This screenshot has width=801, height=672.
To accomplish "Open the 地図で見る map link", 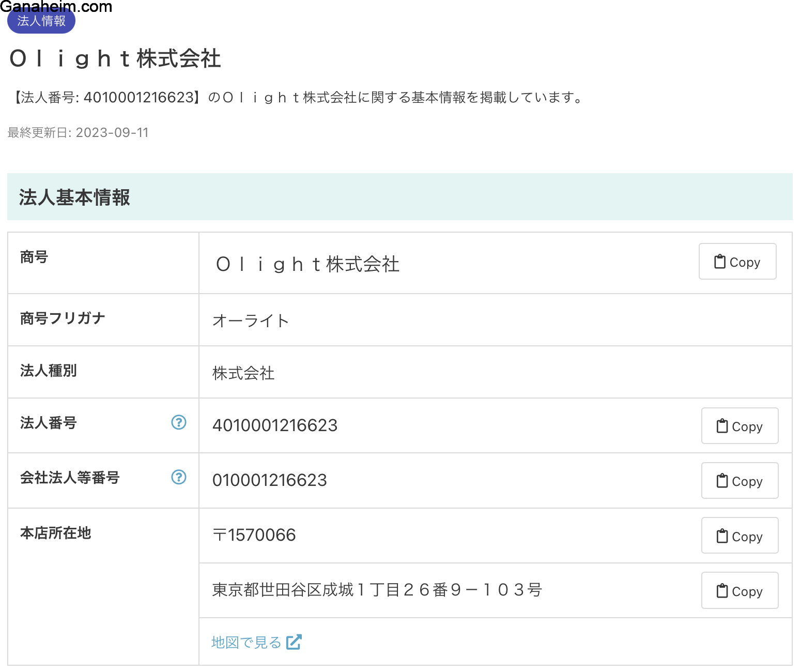I will point(247,642).
